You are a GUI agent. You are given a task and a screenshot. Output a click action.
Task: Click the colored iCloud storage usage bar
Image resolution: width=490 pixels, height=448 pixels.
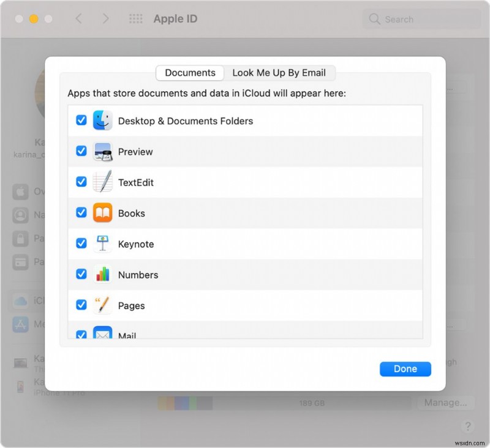(x=185, y=403)
